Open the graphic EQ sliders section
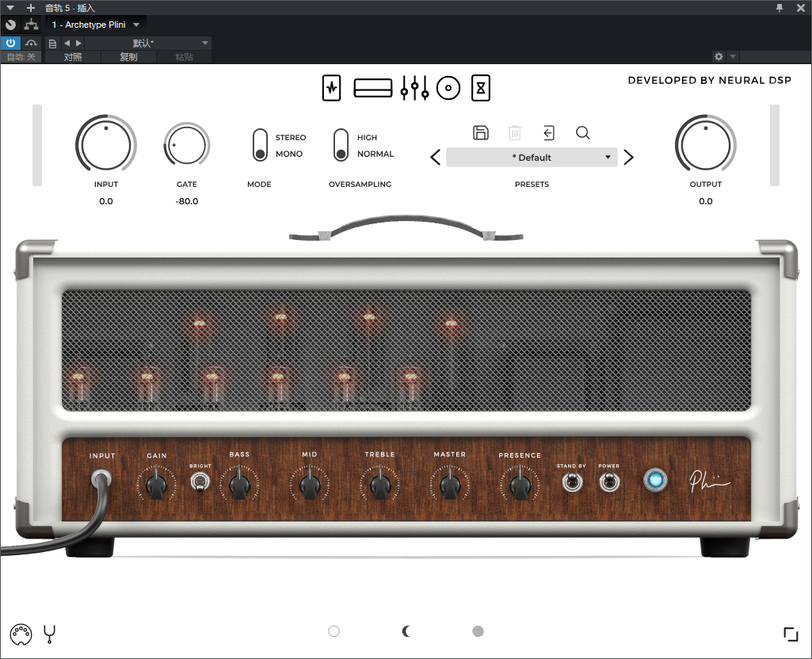The image size is (812, 659). [415, 88]
